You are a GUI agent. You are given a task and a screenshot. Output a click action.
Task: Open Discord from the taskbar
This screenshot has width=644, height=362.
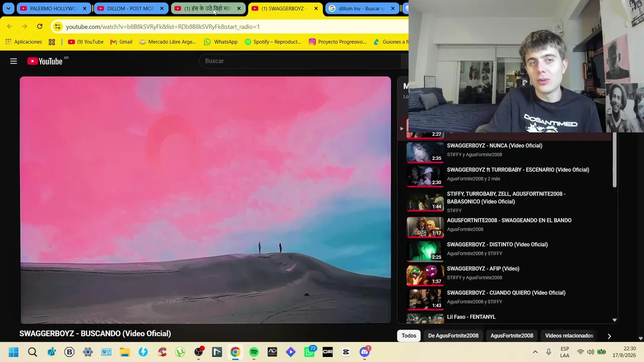pos(365,352)
